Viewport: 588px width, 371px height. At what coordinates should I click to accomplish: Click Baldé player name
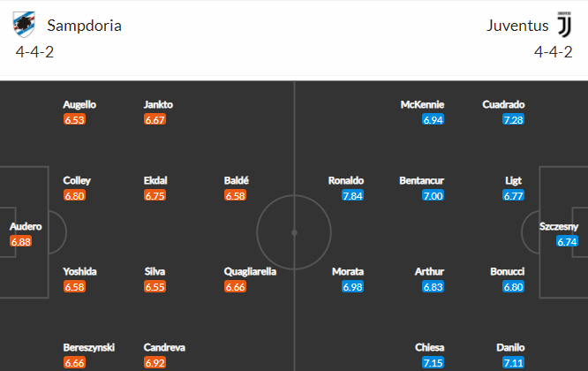click(237, 181)
